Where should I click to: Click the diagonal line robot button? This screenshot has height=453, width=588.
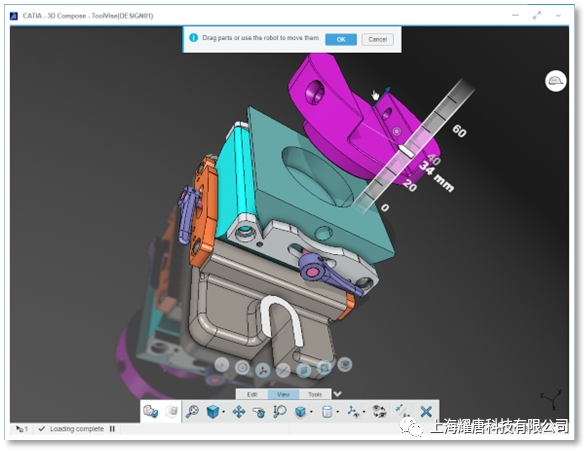[284, 370]
